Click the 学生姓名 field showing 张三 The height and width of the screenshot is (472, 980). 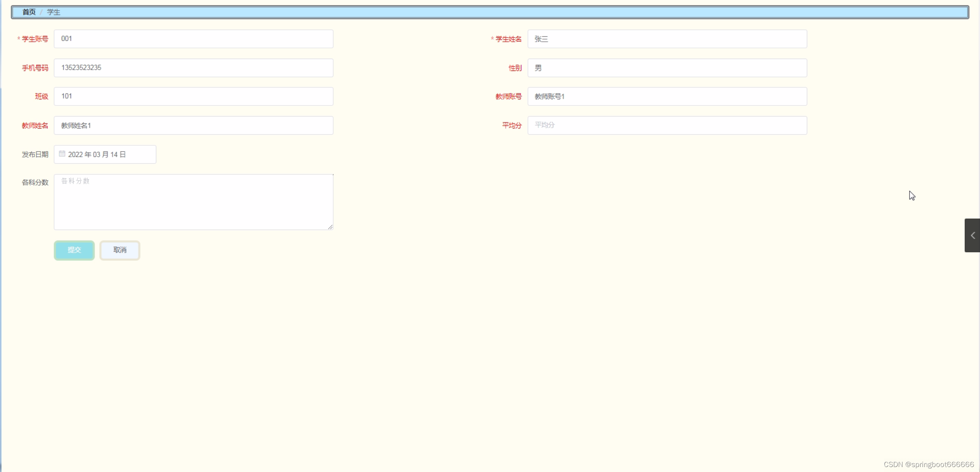click(x=667, y=39)
